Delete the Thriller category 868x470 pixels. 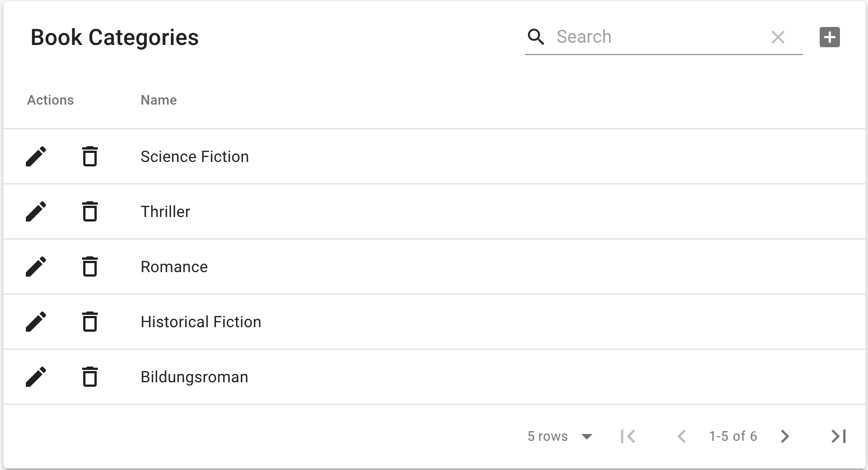90,211
